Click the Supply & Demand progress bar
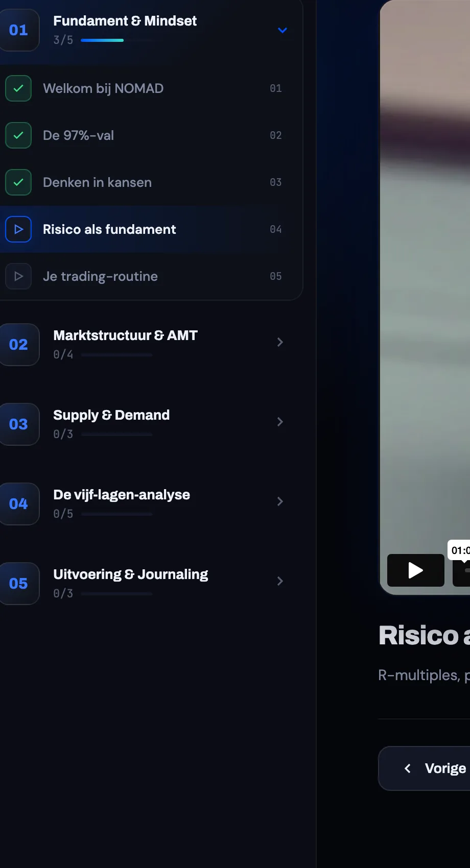Image resolution: width=470 pixels, height=868 pixels. pyautogui.click(x=117, y=435)
